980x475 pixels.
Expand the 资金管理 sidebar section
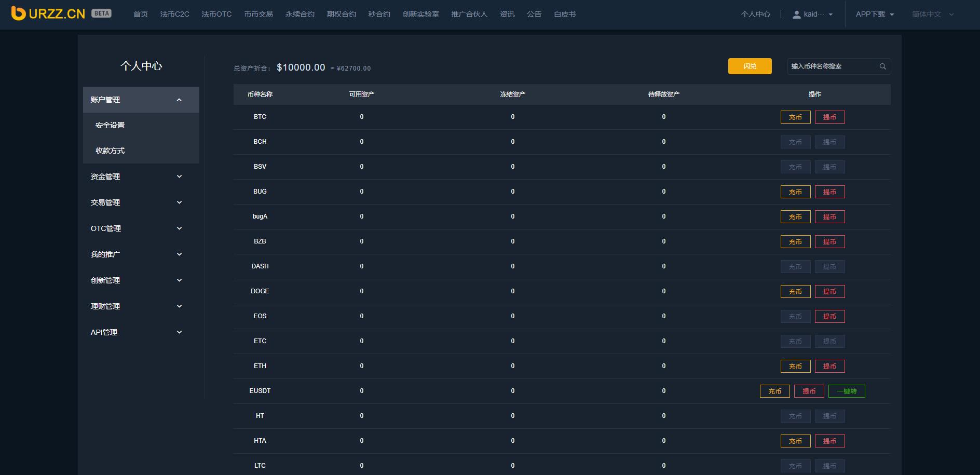(x=179, y=177)
